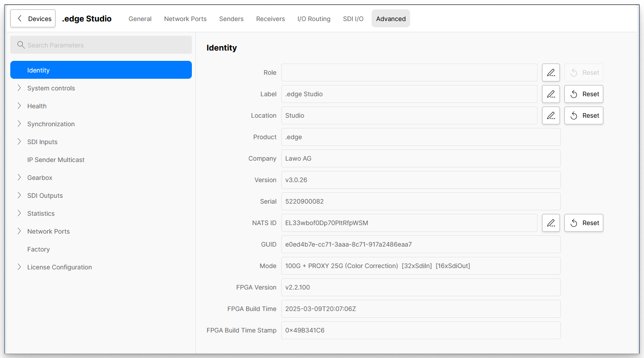
Task: Expand License Configuration in the sidebar
Action: (19, 267)
